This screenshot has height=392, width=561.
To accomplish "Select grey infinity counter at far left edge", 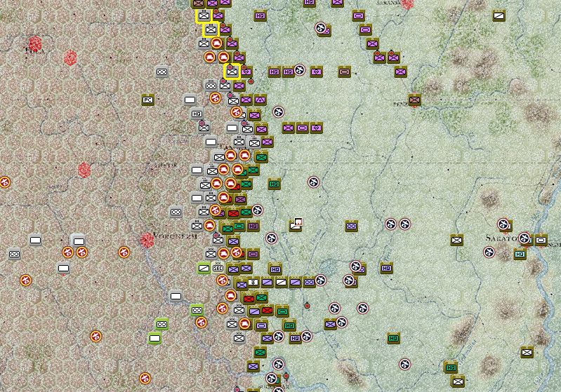I will click(x=14, y=254).
